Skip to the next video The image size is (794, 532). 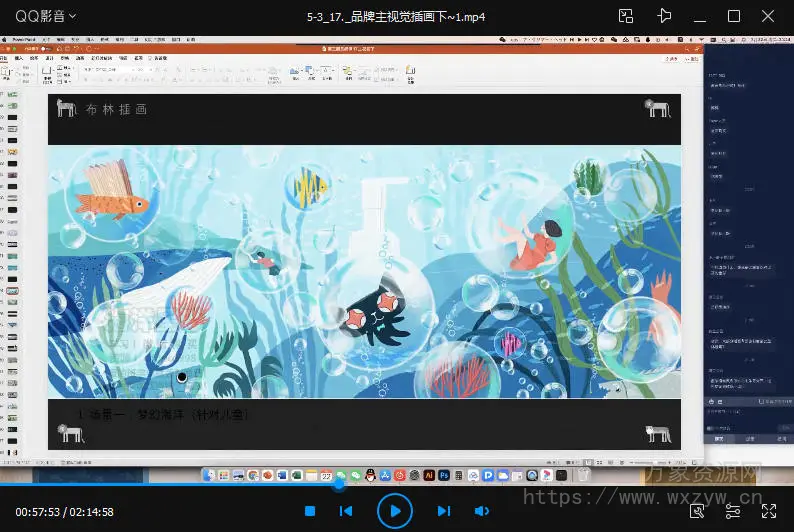[444, 511]
